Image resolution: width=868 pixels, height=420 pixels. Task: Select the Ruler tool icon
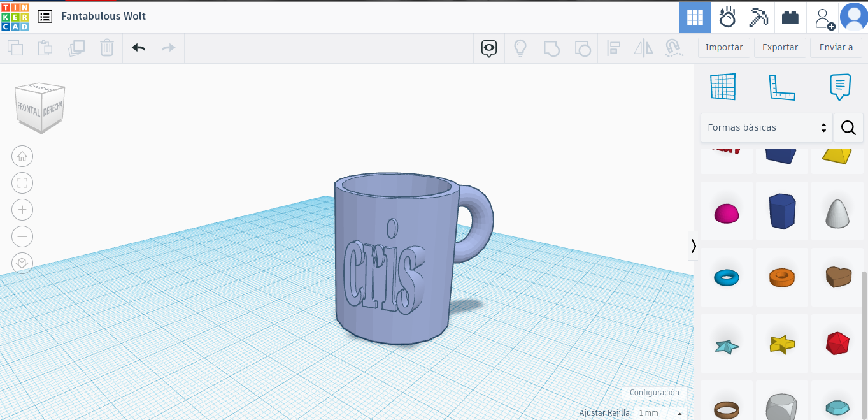[781, 87]
